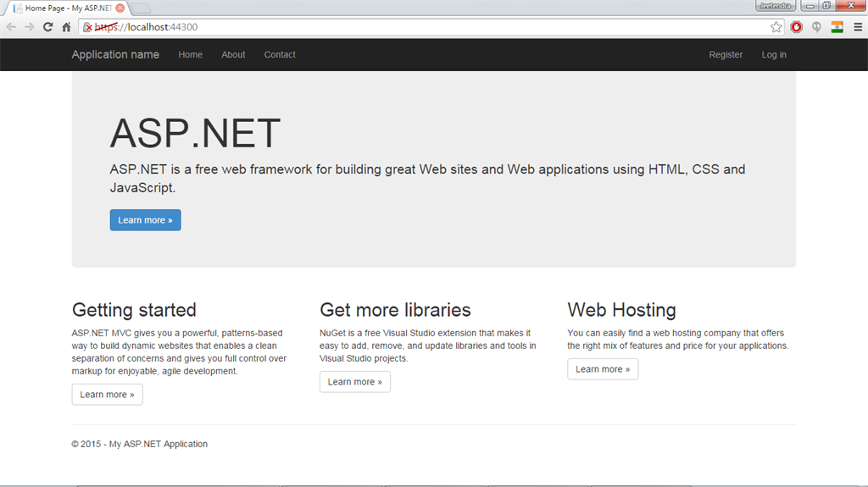Open the Home navigation link
This screenshot has height=487, width=868.
190,54
